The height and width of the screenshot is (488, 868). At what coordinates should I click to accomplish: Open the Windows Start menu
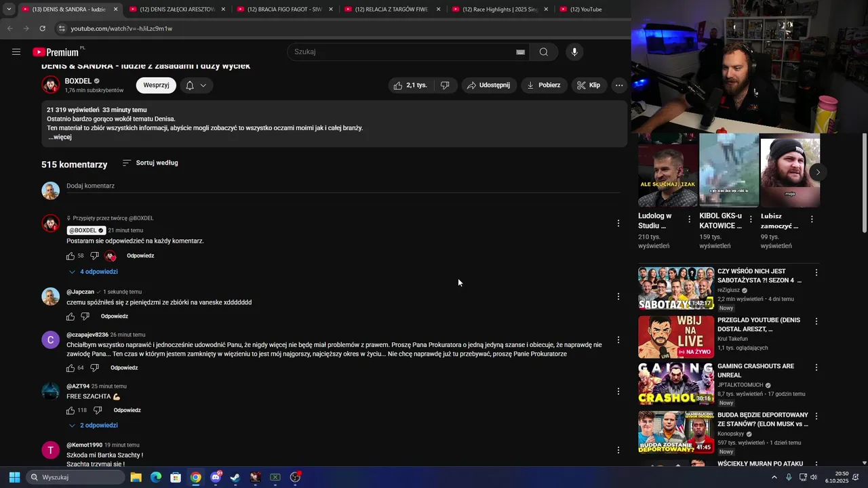click(x=14, y=477)
